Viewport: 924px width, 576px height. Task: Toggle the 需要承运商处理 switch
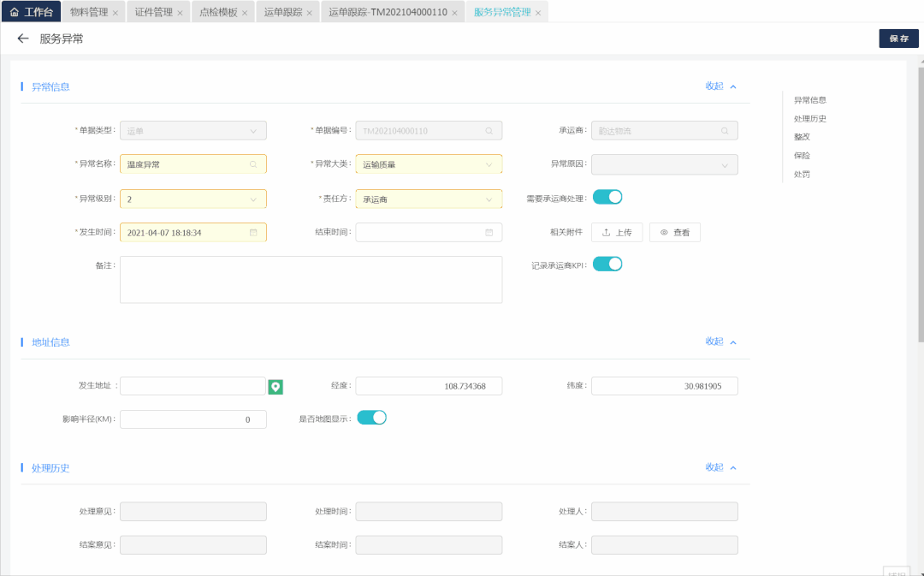tap(607, 198)
